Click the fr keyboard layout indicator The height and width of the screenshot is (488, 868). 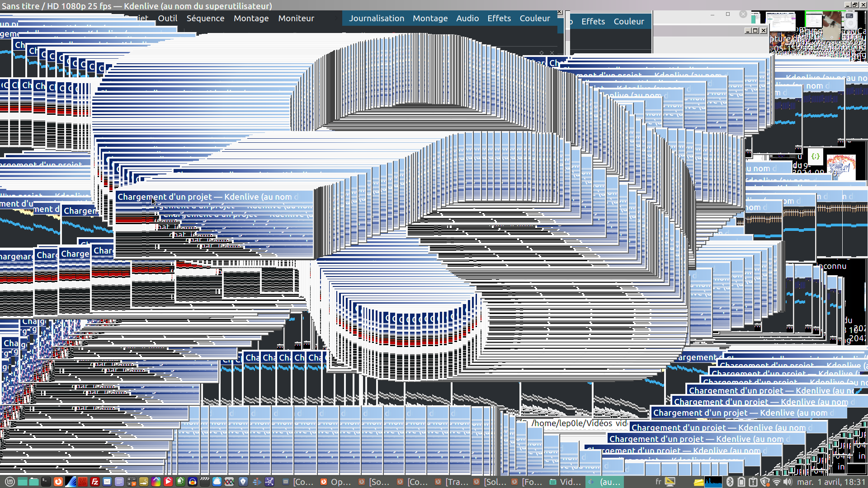click(x=658, y=482)
